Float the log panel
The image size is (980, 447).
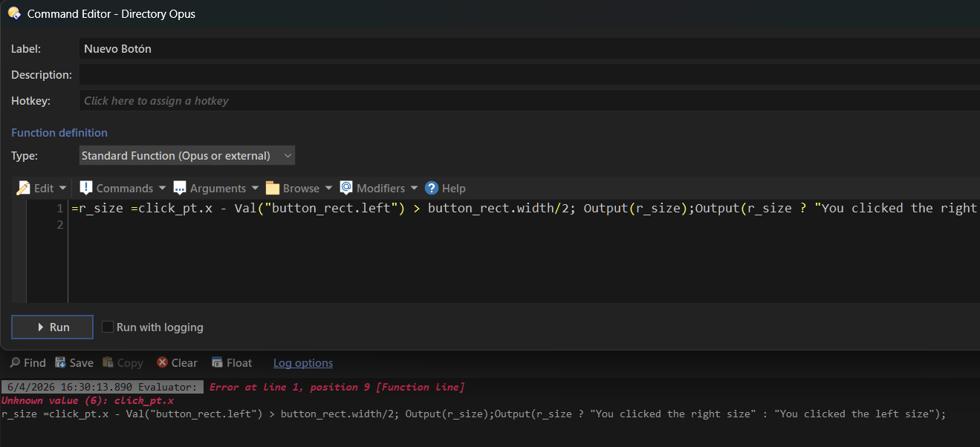217,362
